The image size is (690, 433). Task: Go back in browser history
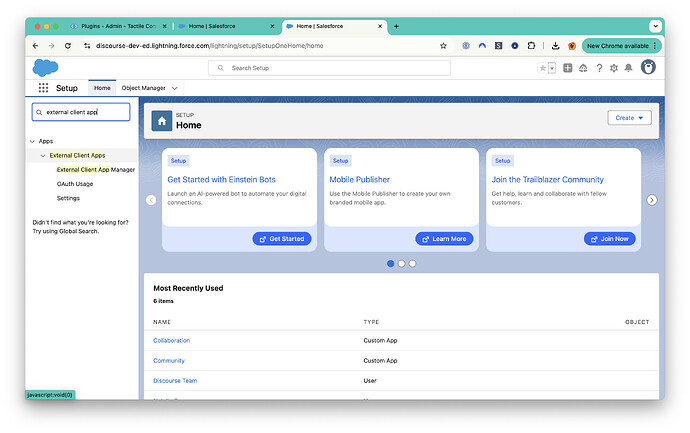point(36,46)
